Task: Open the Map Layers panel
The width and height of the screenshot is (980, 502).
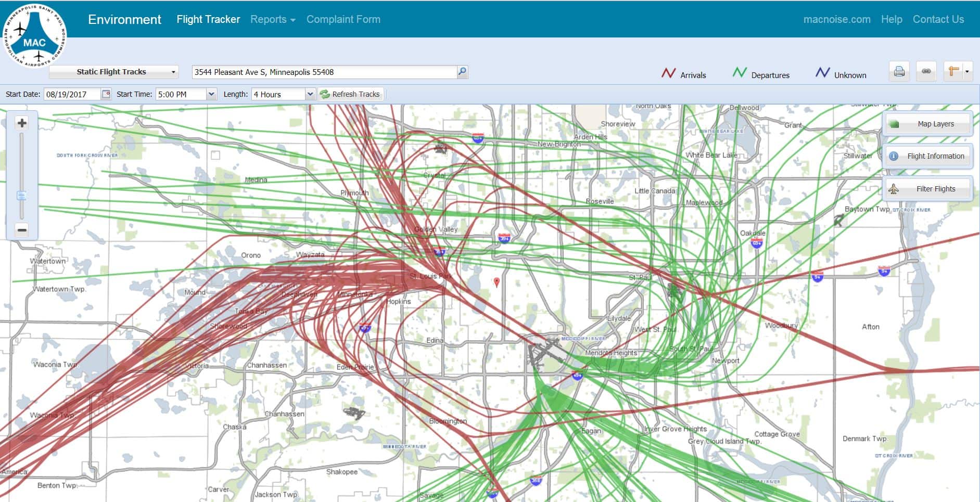Action: tap(928, 124)
